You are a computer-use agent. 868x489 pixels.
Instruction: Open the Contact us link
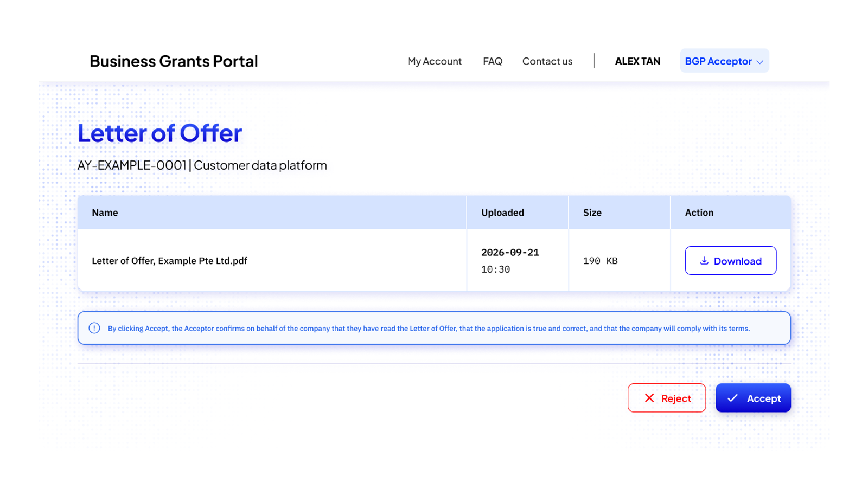point(547,61)
